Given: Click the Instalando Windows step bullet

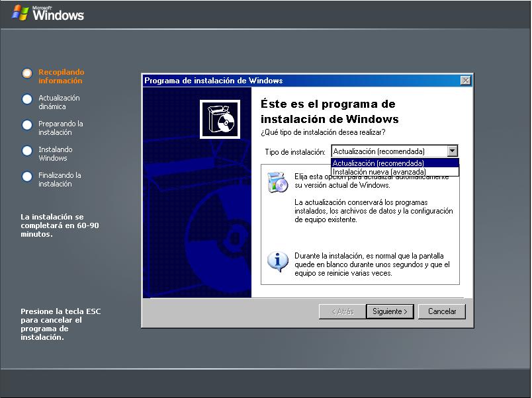Looking at the screenshot, I should point(27,151).
